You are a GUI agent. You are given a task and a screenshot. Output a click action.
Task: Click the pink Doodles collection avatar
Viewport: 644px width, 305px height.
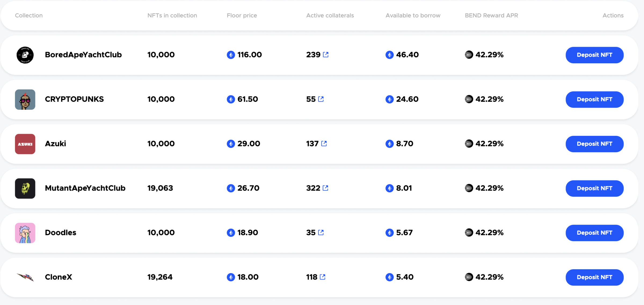(25, 233)
